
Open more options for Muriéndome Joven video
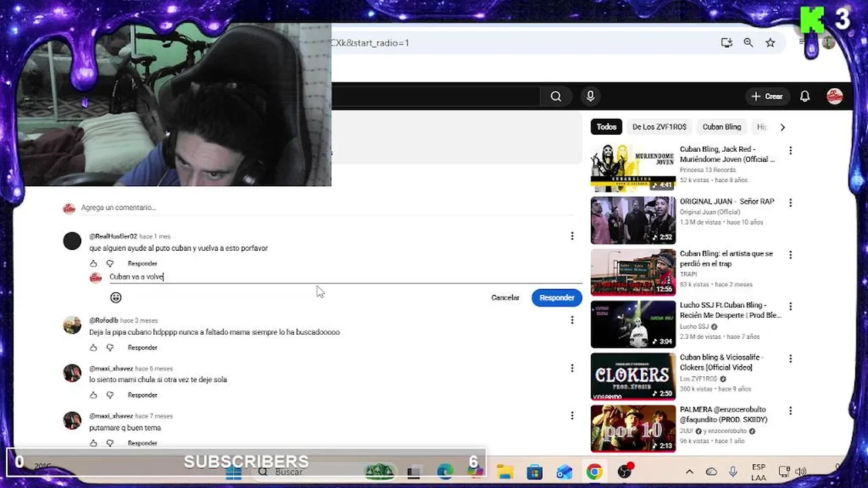click(790, 150)
